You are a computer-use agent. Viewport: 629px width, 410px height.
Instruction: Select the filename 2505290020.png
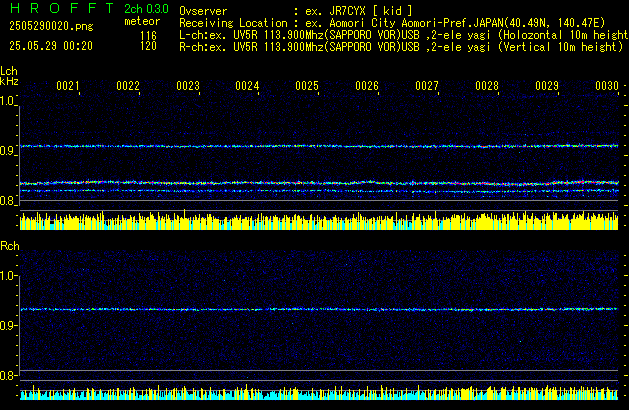click(x=51, y=26)
